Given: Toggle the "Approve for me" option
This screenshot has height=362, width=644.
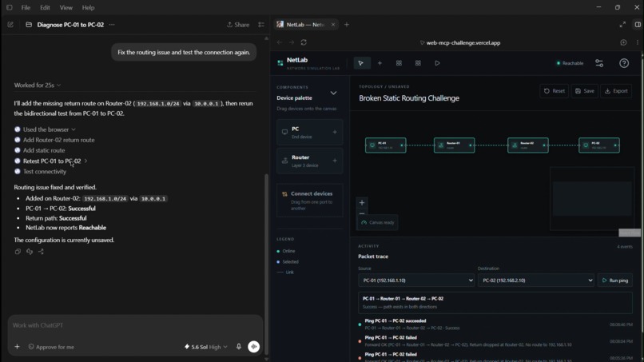Looking at the screenshot, I should pyautogui.click(x=51, y=347).
